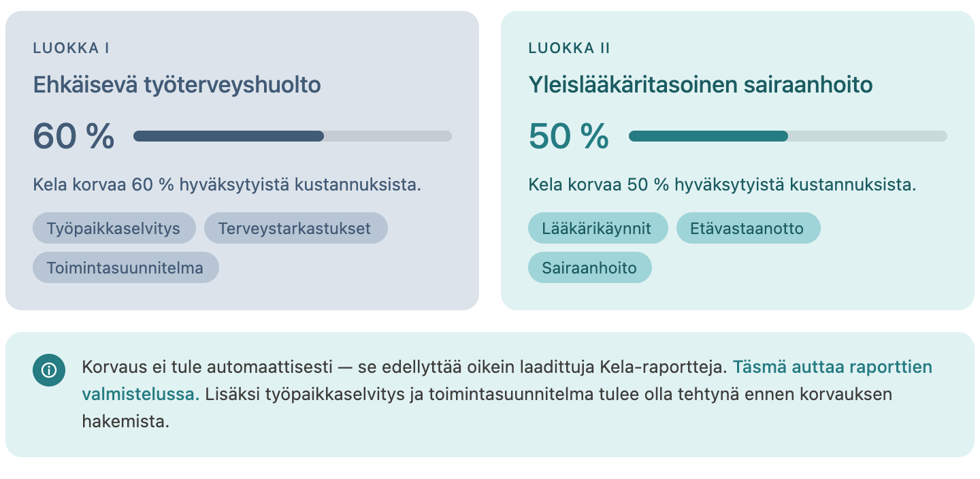Select the Lääkärikäynnit tag chip
Viewport: 980px width, 479px height.
tap(598, 228)
